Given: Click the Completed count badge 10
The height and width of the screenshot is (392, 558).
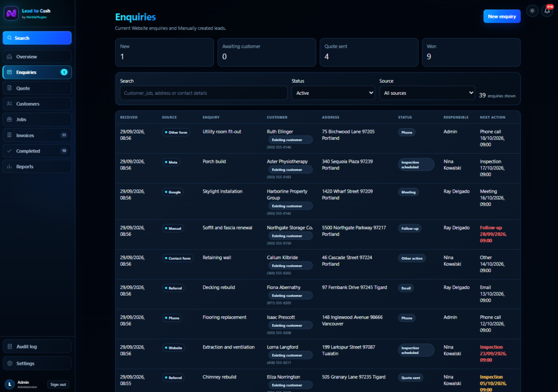Looking at the screenshot, I should point(64,151).
